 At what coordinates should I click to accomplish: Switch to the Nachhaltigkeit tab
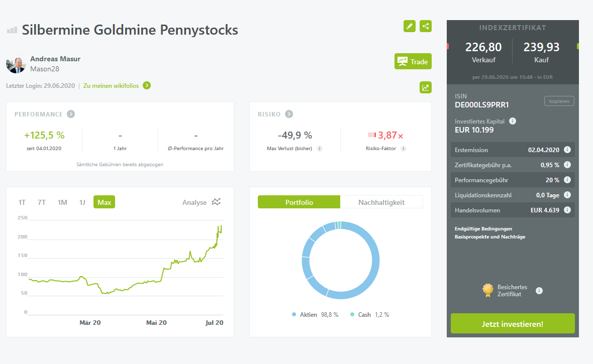click(x=381, y=201)
